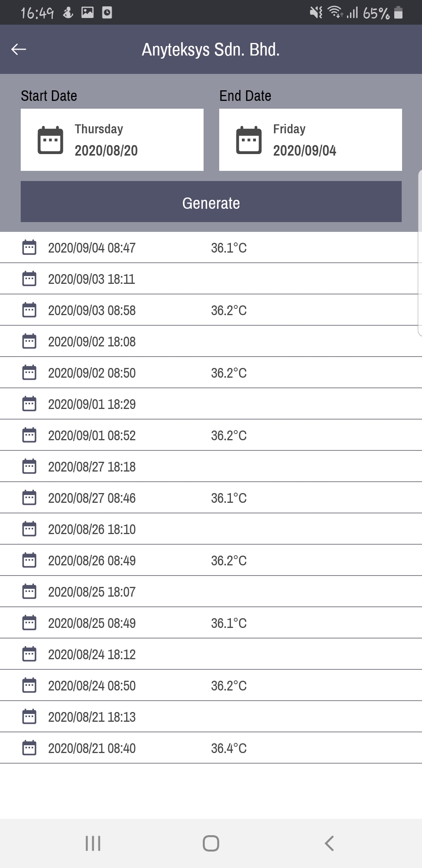422x868 pixels.
Task: Tap the Start Date calendar icon
Action: tap(50, 140)
